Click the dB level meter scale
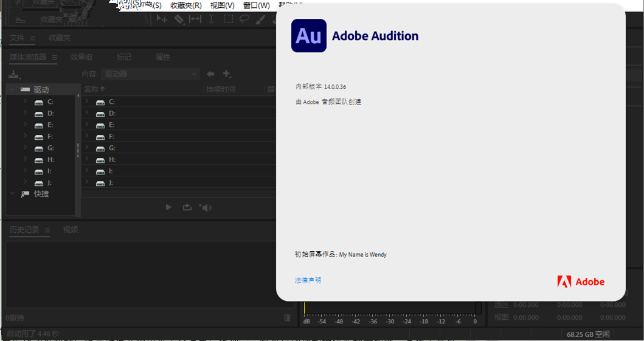 pyautogui.click(x=390, y=322)
